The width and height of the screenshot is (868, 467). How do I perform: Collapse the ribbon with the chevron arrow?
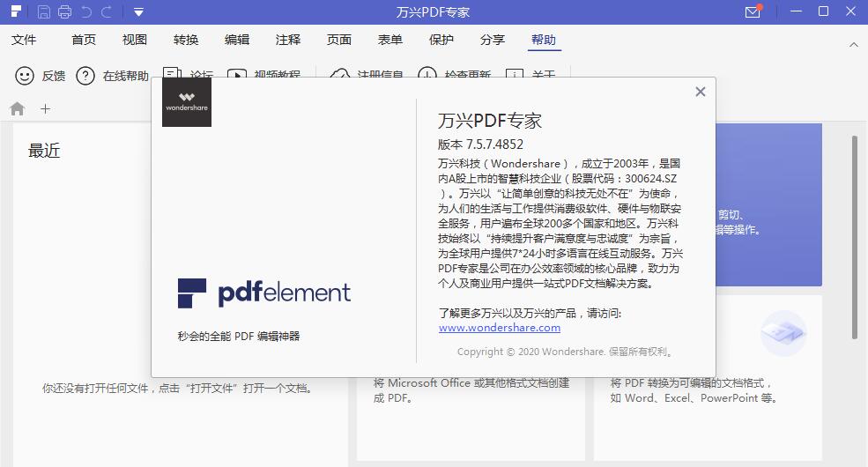click(x=854, y=44)
